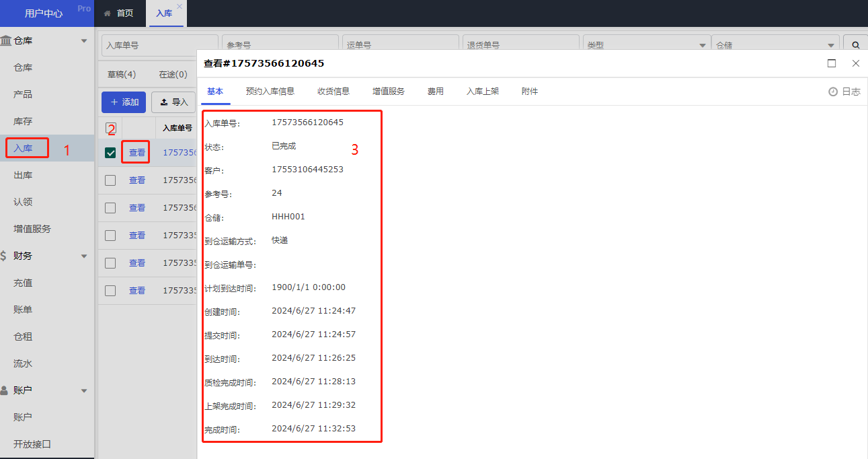Tick the checkbox in the last table row
Image resolution: width=868 pixels, height=459 pixels.
coord(110,291)
